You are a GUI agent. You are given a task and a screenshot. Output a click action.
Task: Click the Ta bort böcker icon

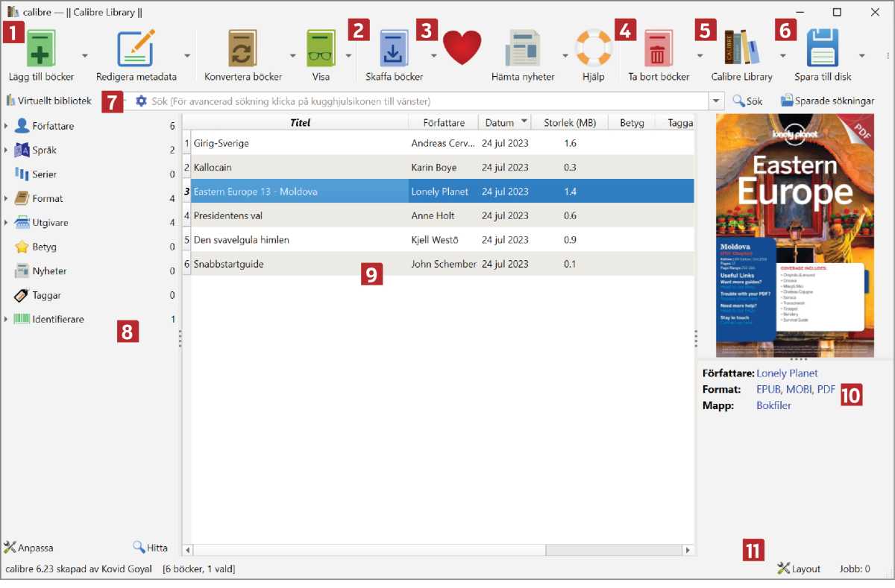coord(658,50)
